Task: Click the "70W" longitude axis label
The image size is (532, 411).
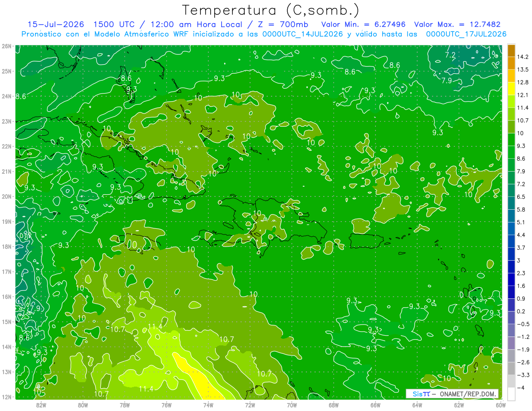Action: coord(292,404)
